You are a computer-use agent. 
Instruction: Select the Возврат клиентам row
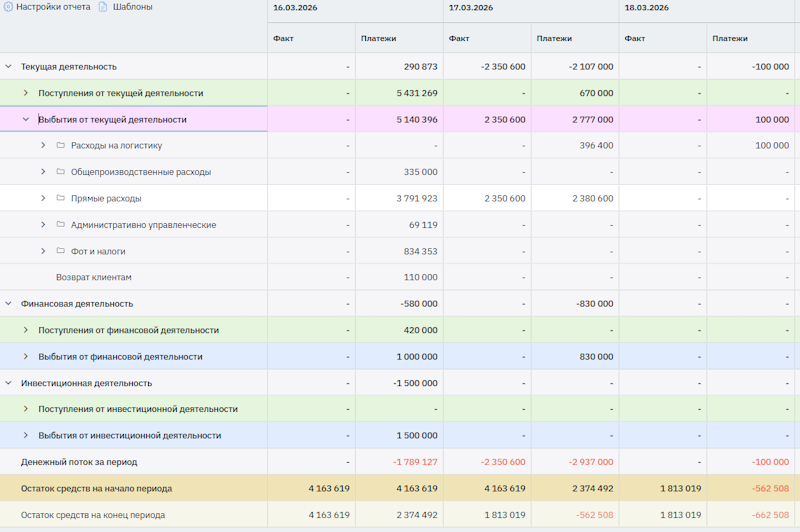(93, 278)
